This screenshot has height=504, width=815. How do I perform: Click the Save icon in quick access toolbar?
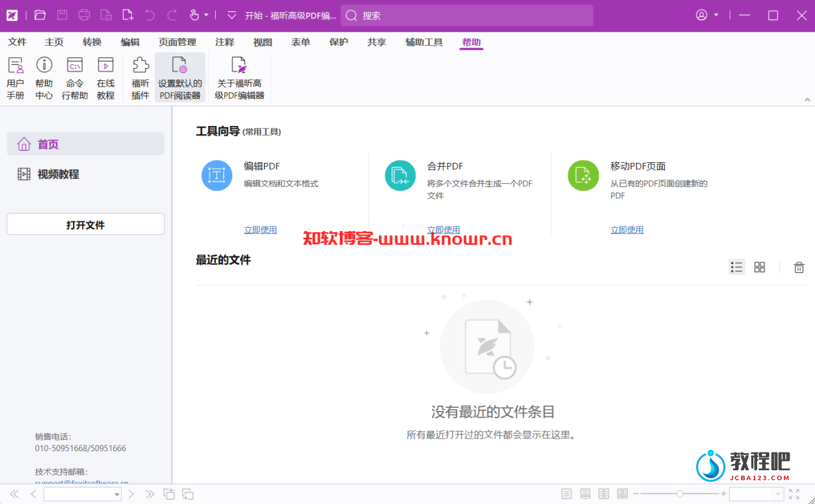coord(62,15)
